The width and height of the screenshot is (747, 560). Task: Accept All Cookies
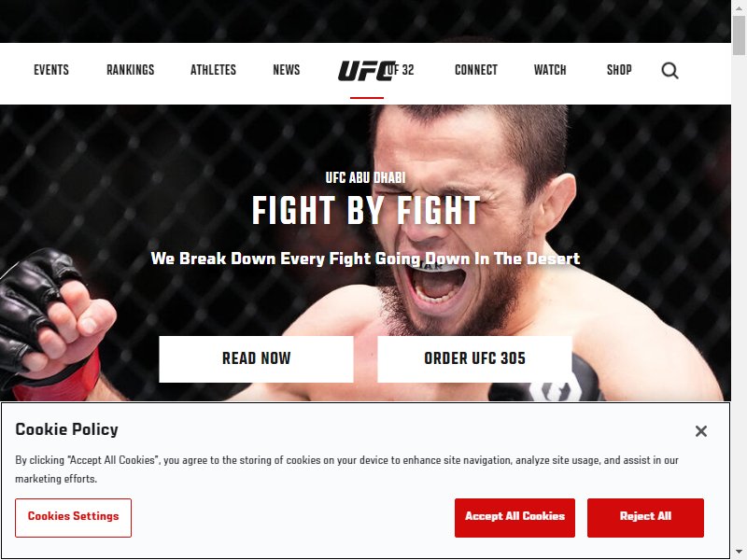click(514, 518)
